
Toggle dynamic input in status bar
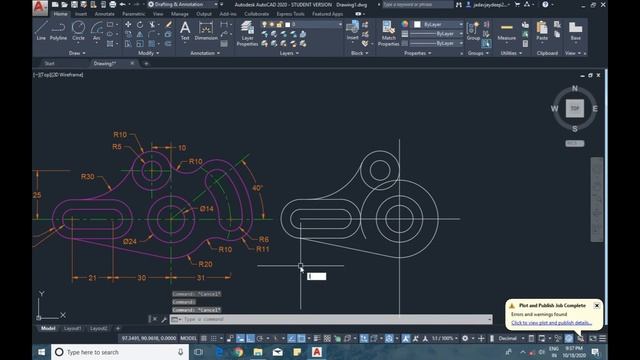[x=240, y=338]
